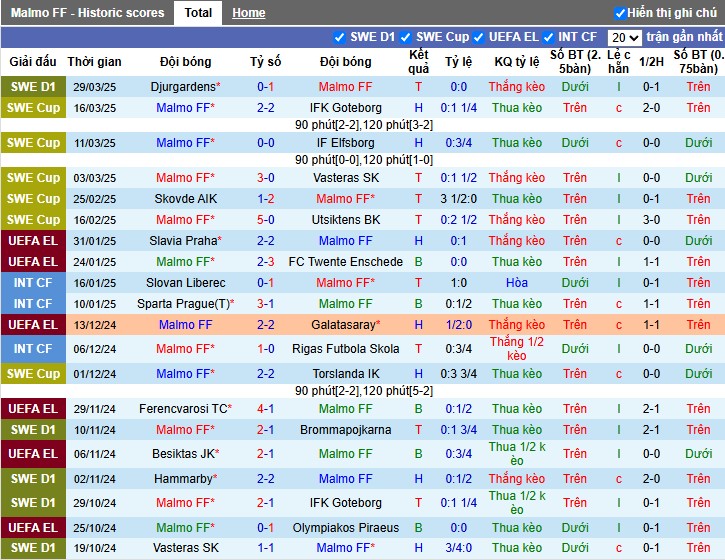
Task: Click Skovde AIK team name
Action: pyautogui.click(x=185, y=199)
